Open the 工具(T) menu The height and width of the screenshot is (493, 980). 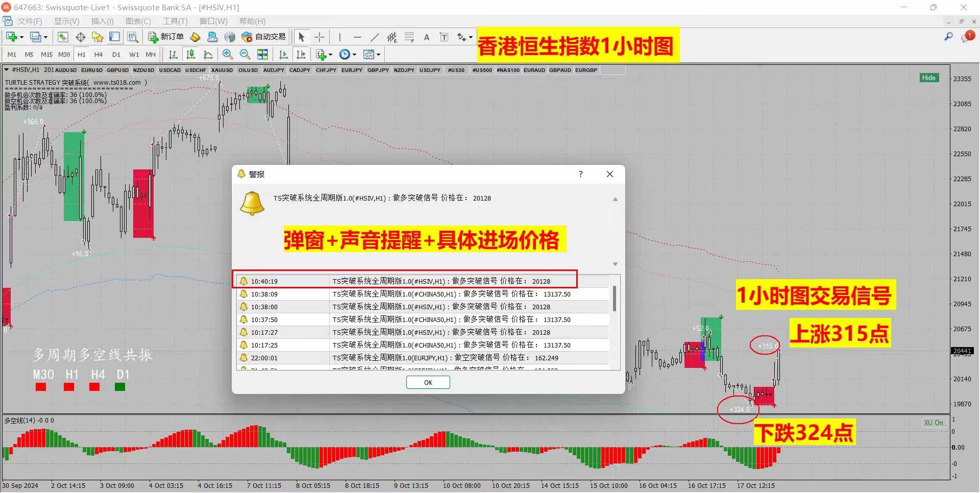pyautogui.click(x=175, y=21)
